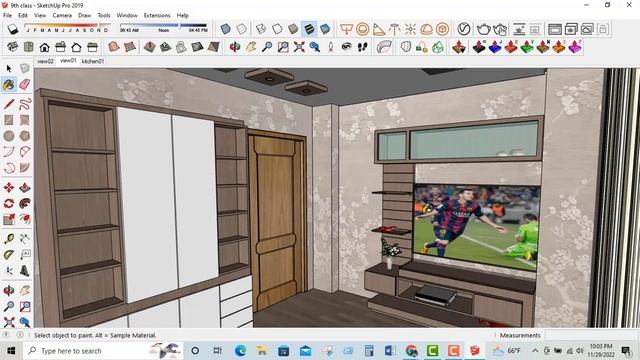This screenshot has width=640, height=360.
Task: Select the Polygon tool
Action: coord(24,136)
